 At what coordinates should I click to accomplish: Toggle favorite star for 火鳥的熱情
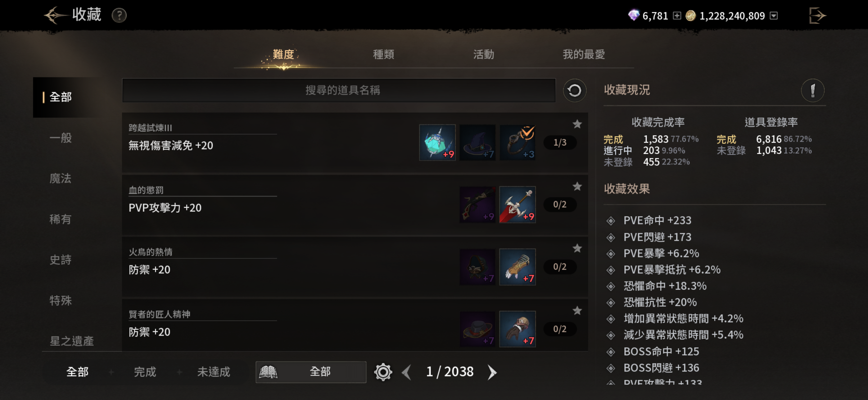577,248
